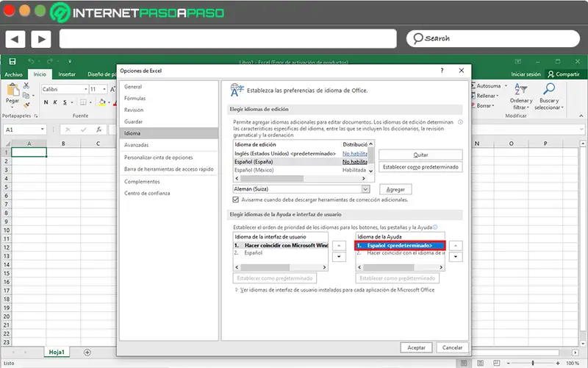Viewport: 588px width, 368px height.
Task: Select Complementos in options sidebar
Action: (169, 182)
